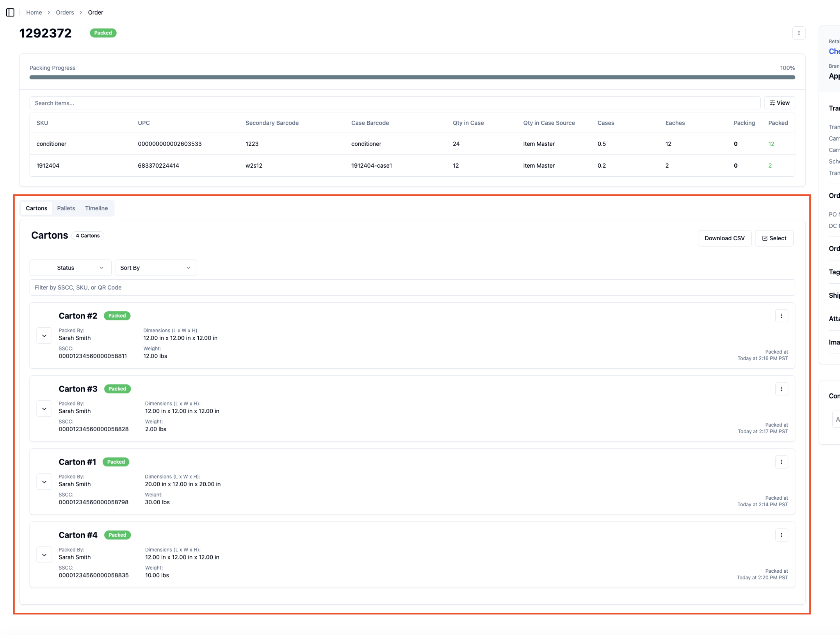Open the Status filter dropdown
The width and height of the screenshot is (840, 635).
(x=71, y=268)
